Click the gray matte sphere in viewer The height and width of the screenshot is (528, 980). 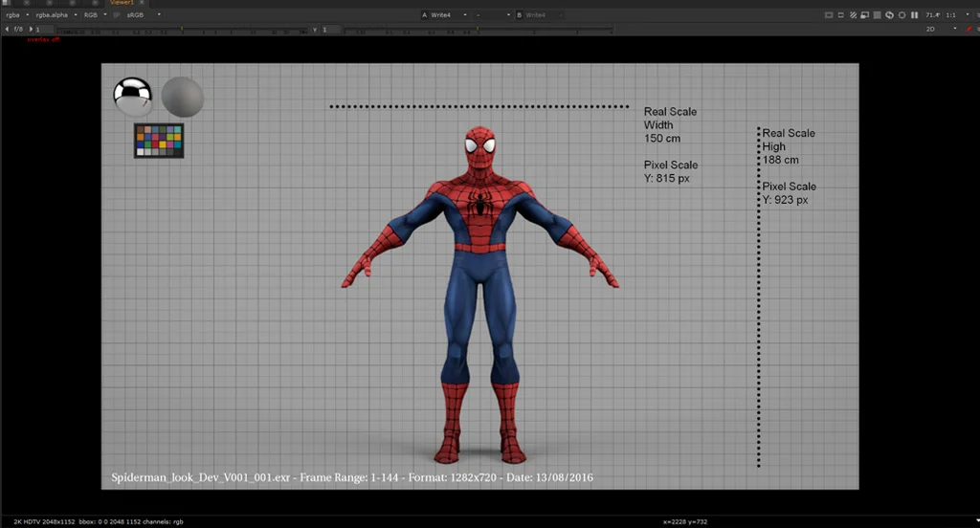(x=183, y=97)
